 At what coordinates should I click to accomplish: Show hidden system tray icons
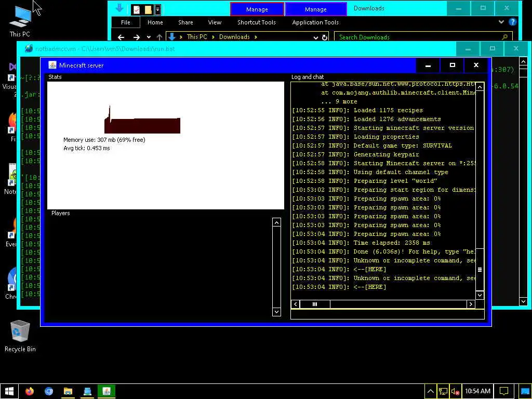pos(430,391)
